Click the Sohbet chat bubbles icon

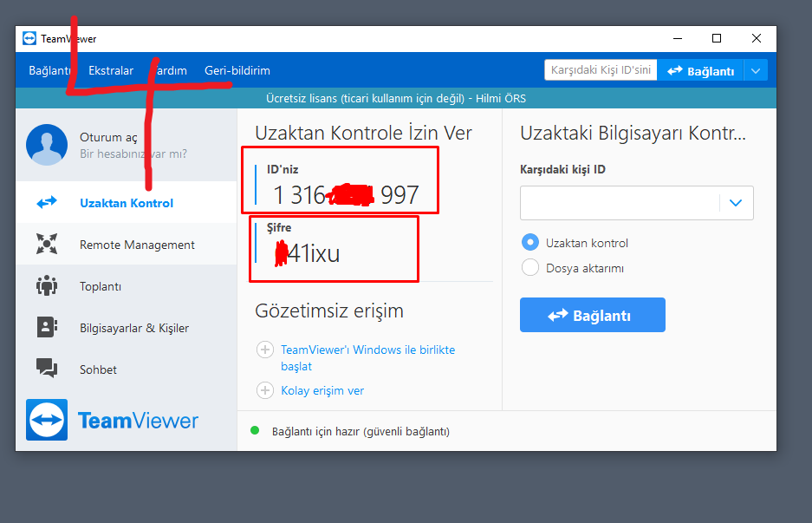pyautogui.click(x=47, y=368)
